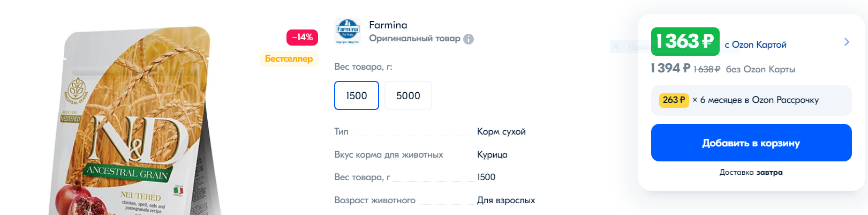Click the Доставка завтра delivery text
The image size is (868, 215).
[x=751, y=172]
